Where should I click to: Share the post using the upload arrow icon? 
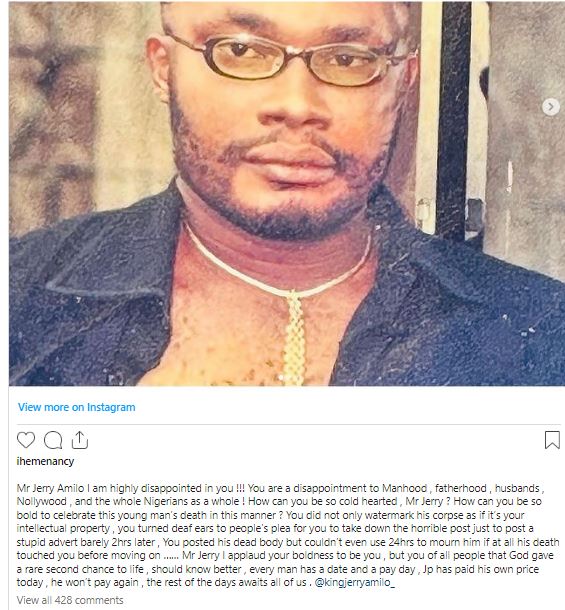click(x=80, y=440)
